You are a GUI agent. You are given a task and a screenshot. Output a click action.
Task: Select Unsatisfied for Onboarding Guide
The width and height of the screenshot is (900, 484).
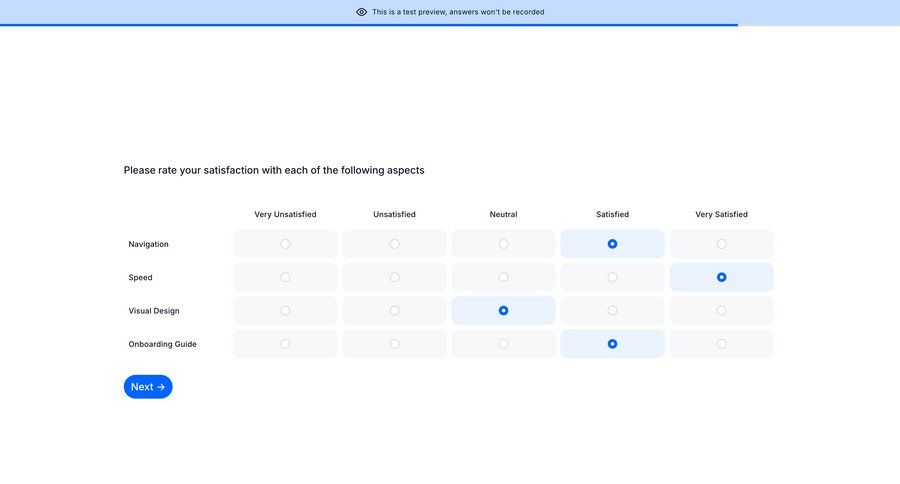click(x=394, y=344)
